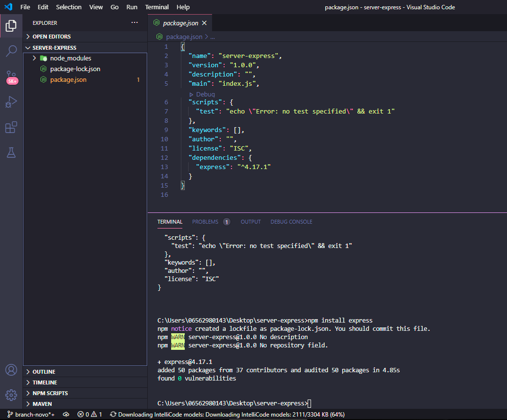Open the Search view icon
507x420 pixels.
point(11,51)
